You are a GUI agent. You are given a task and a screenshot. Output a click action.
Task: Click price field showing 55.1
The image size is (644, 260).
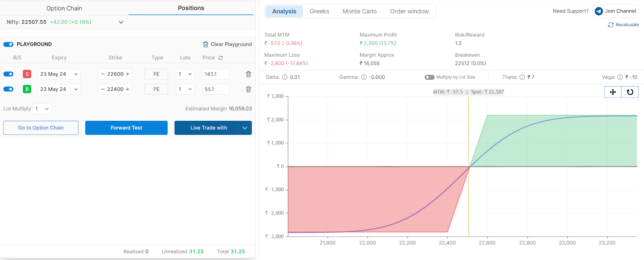pyautogui.click(x=216, y=89)
